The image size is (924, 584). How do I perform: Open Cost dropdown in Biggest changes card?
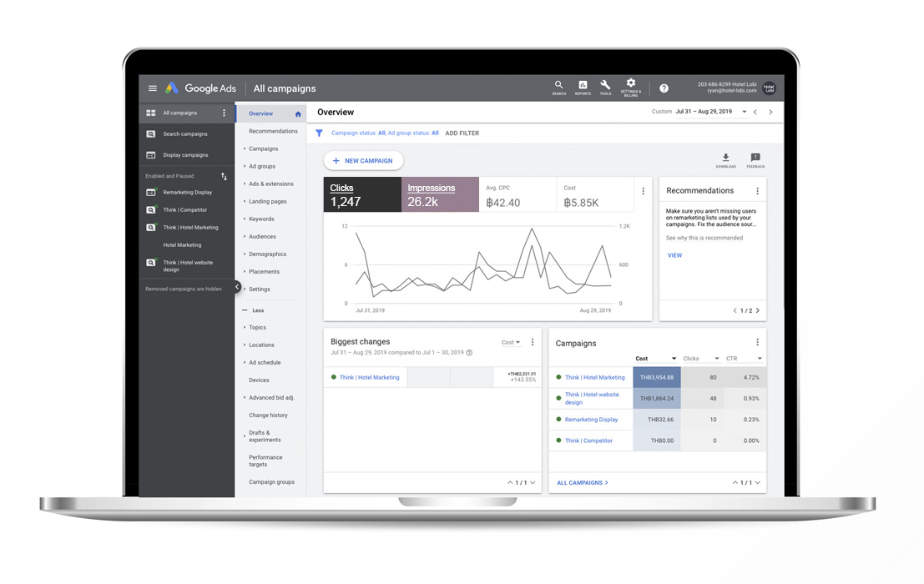click(511, 343)
